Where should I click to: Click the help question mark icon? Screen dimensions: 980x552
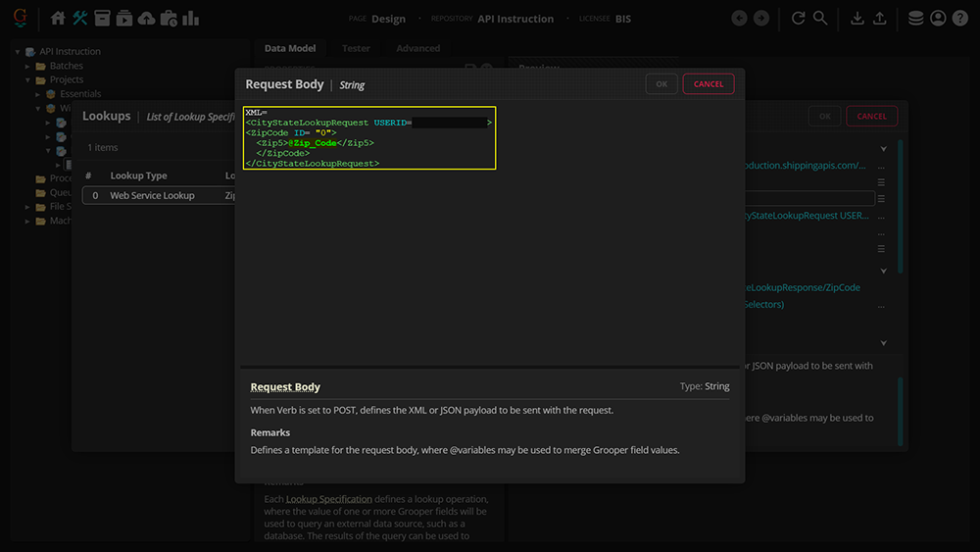tap(960, 19)
